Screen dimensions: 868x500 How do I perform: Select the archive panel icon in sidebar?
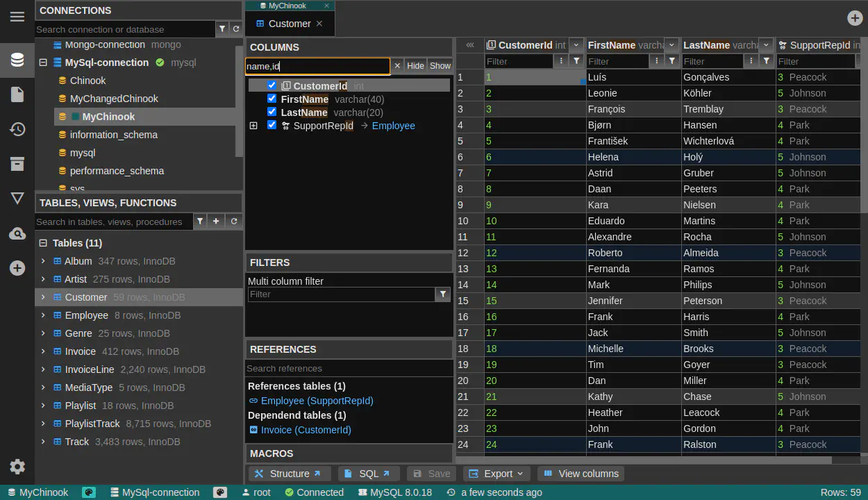pos(17,164)
